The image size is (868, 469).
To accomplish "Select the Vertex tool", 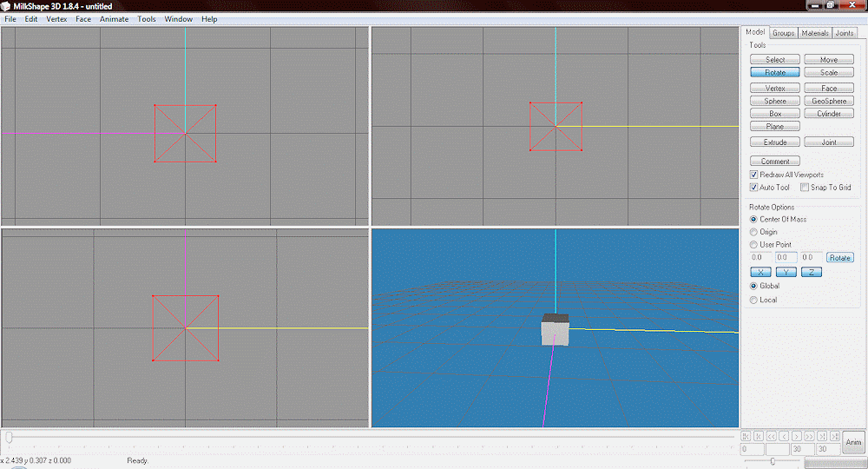I will [774, 88].
